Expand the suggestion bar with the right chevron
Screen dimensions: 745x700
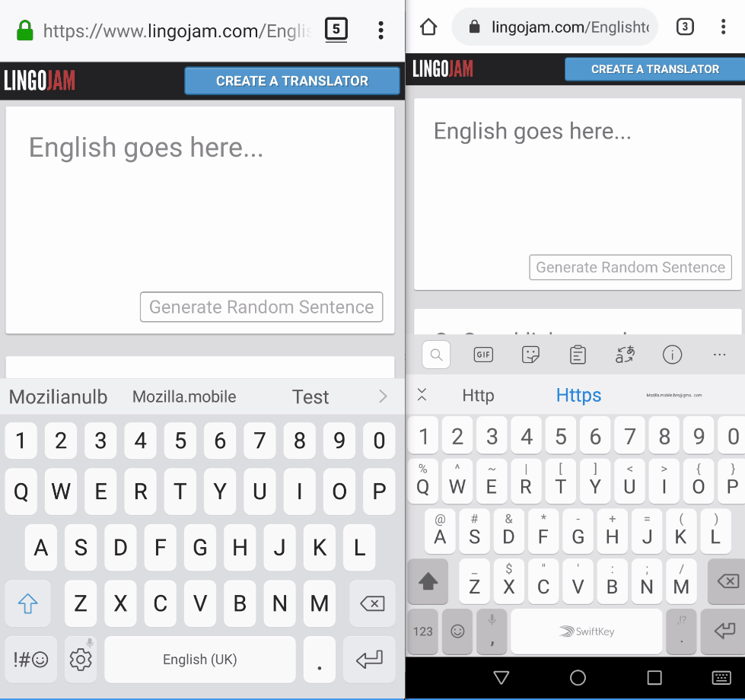(x=383, y=396)
